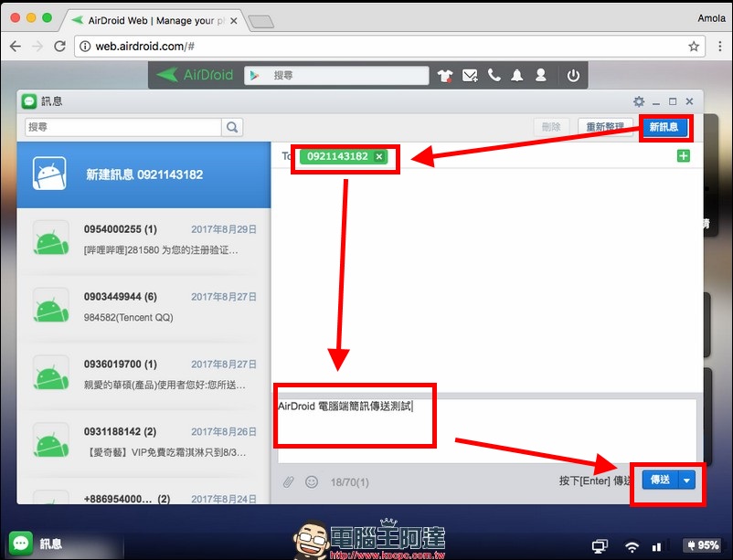Select the 新建訊息 0921143182 conversation
Viewport: 733px width, 560px height.
[x=144, y=174]
